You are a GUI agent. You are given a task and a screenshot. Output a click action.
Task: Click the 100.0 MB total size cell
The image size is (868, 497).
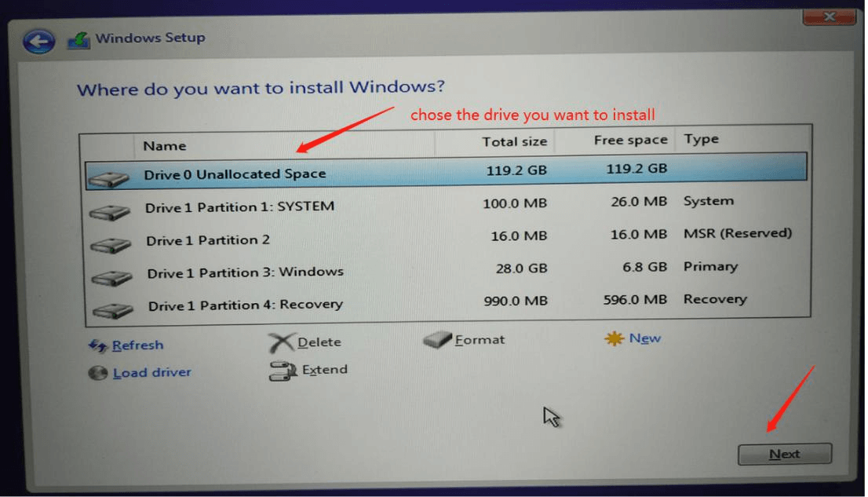pyautogui.click(x=515, y=203)
